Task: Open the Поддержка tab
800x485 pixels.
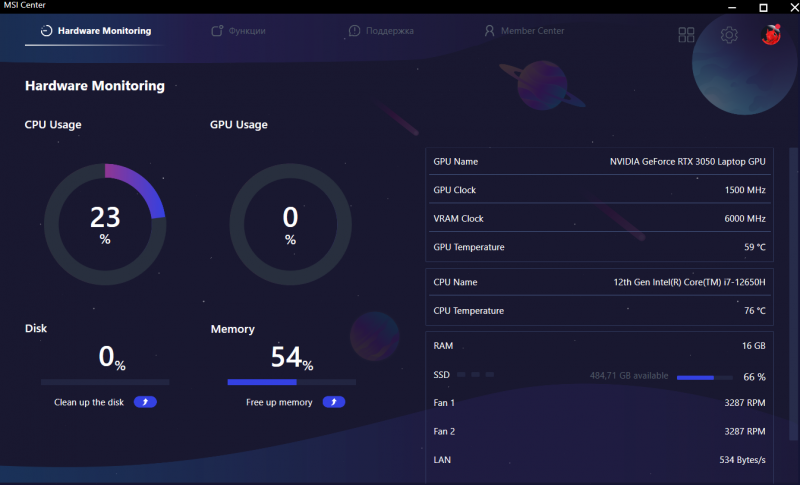Action: 381,31
